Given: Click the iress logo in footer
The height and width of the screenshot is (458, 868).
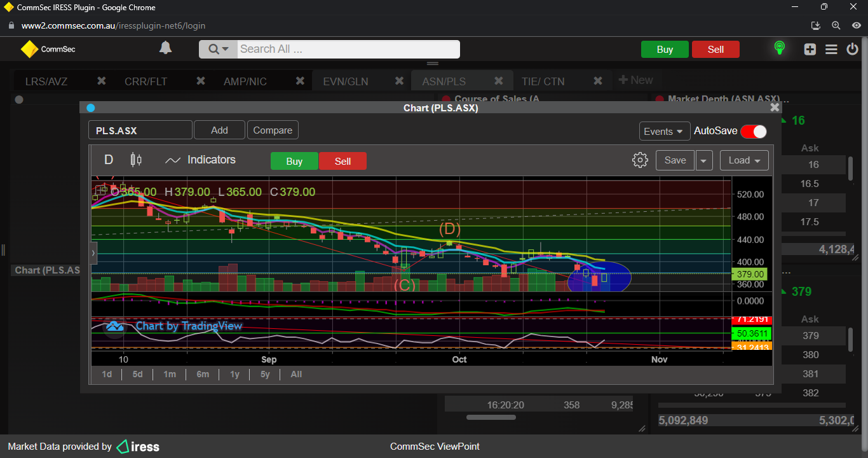Looking at the screenshot, I should (139, 447).
